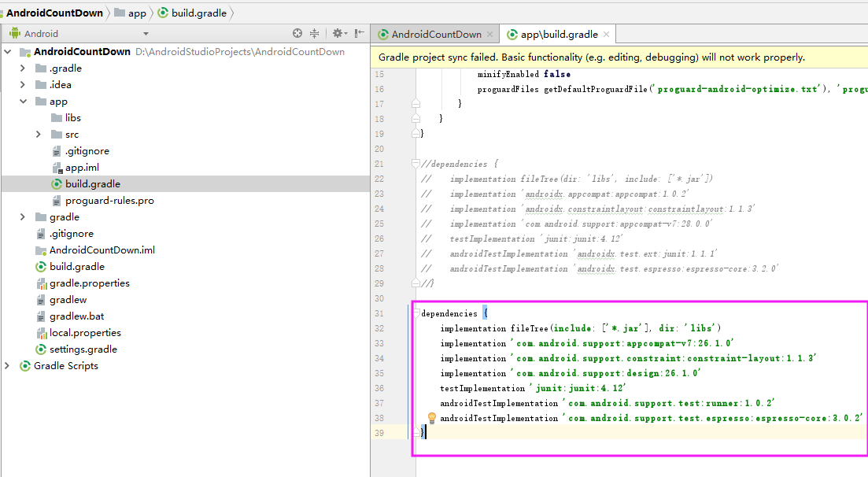
Task: Select the root build.gradle above gradle.properties
Action: click(x=76, y=267)
